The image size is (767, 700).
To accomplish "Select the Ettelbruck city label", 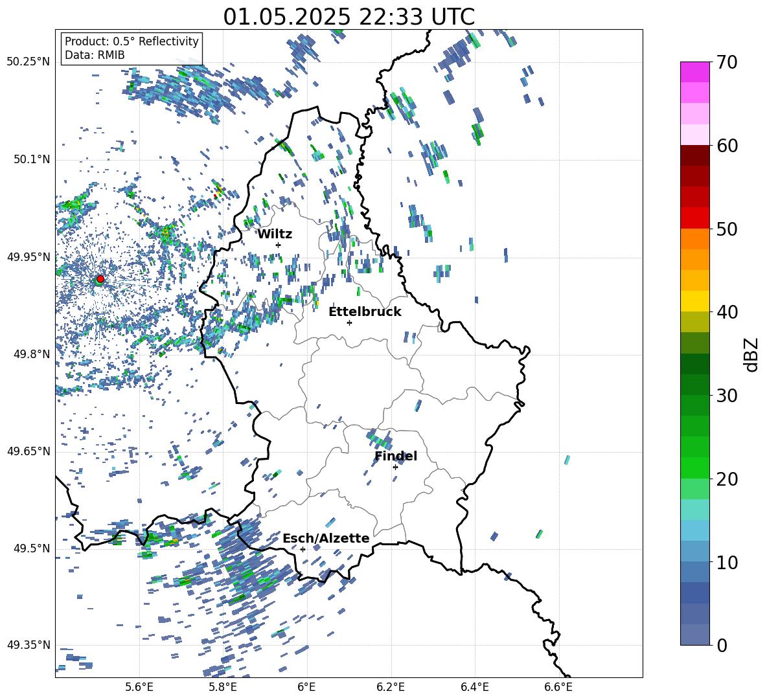I will point(365,312).
